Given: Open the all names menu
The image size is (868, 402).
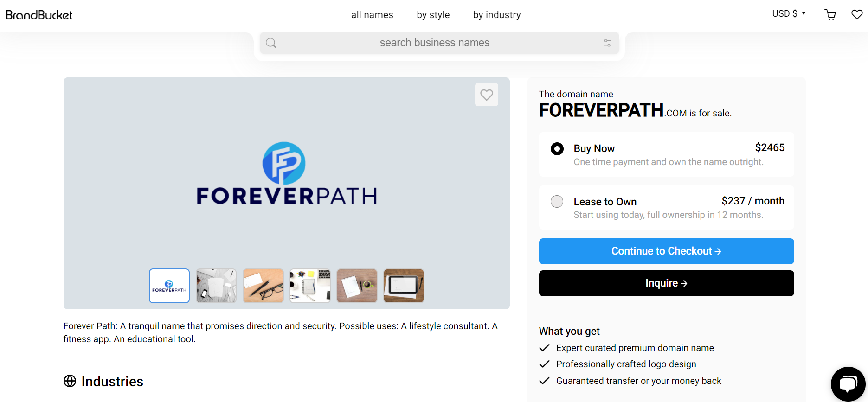Looking at the screenshot, I should 372,15.
